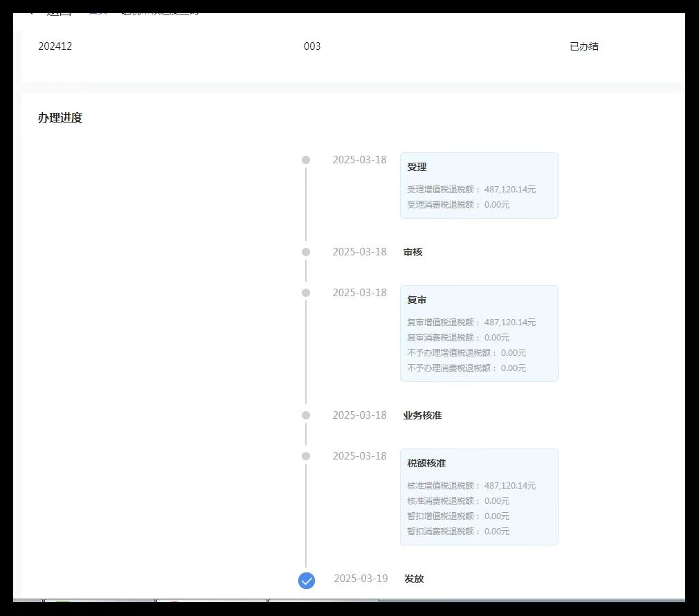Expand details for the 业务核准 step
699x616 pixels.
[x=423, y=415]
